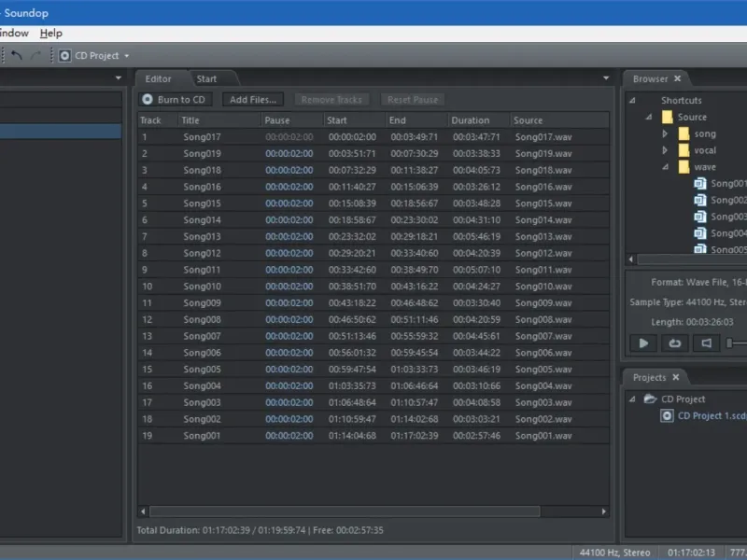
Task: Select the Song019 track title
Action: pos(202,154)
